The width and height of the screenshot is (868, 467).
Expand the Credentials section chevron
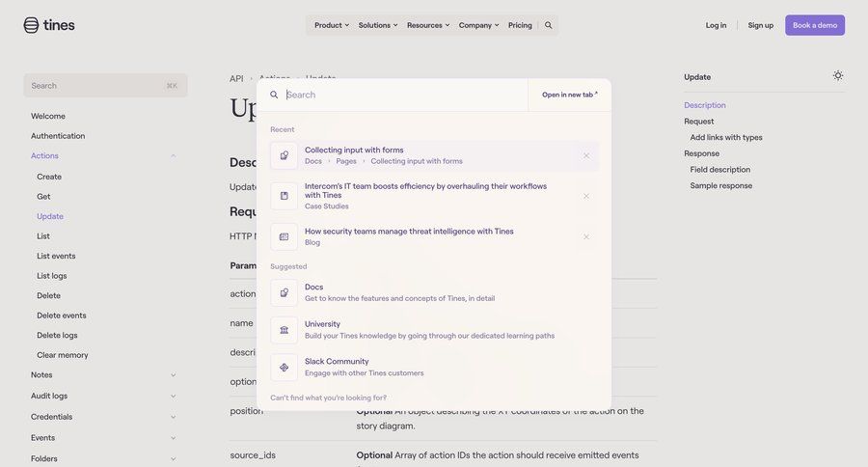tap(174, 417)
